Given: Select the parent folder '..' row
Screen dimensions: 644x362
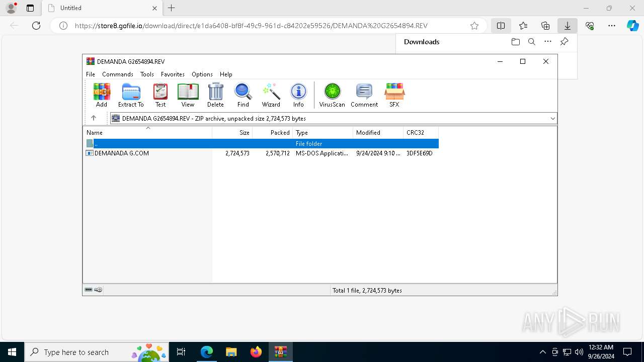Looking at the screenshot, I should click(x=261, y=144).
